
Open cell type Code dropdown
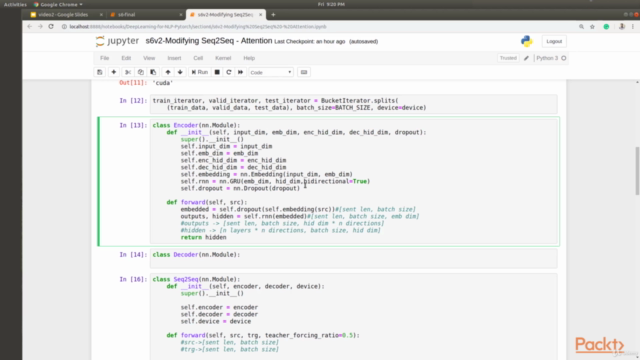click(x=271, y=72)
